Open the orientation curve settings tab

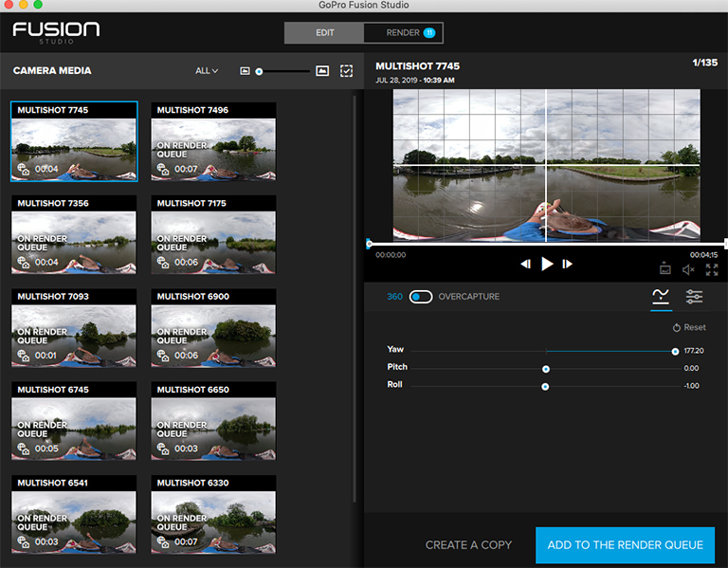[x=661, y=296]
